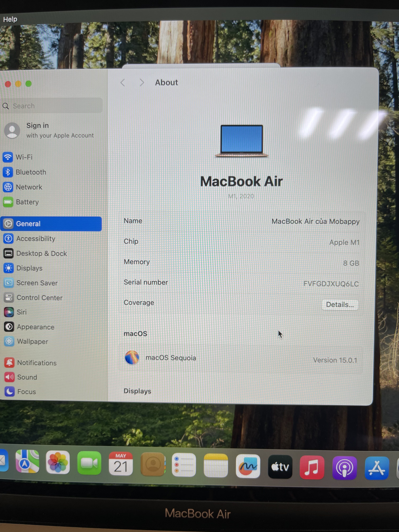Go forward using the right chevron
Screen dimensions: 399x532
142,83
